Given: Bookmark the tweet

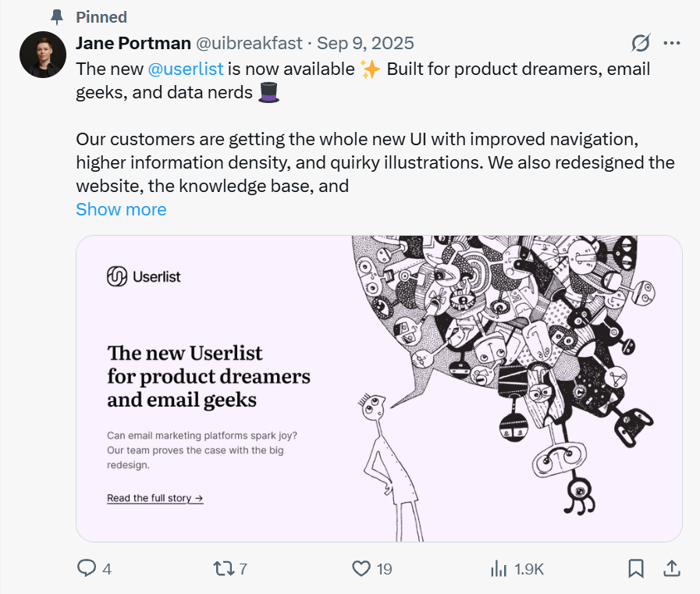Looking at the screenshot, I should click(636, 569).
